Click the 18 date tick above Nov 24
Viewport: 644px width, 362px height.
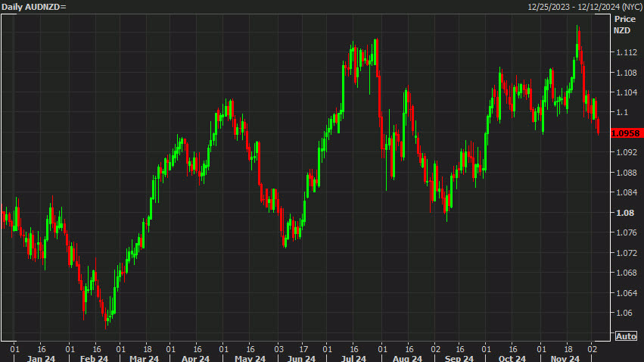(568, 349)
